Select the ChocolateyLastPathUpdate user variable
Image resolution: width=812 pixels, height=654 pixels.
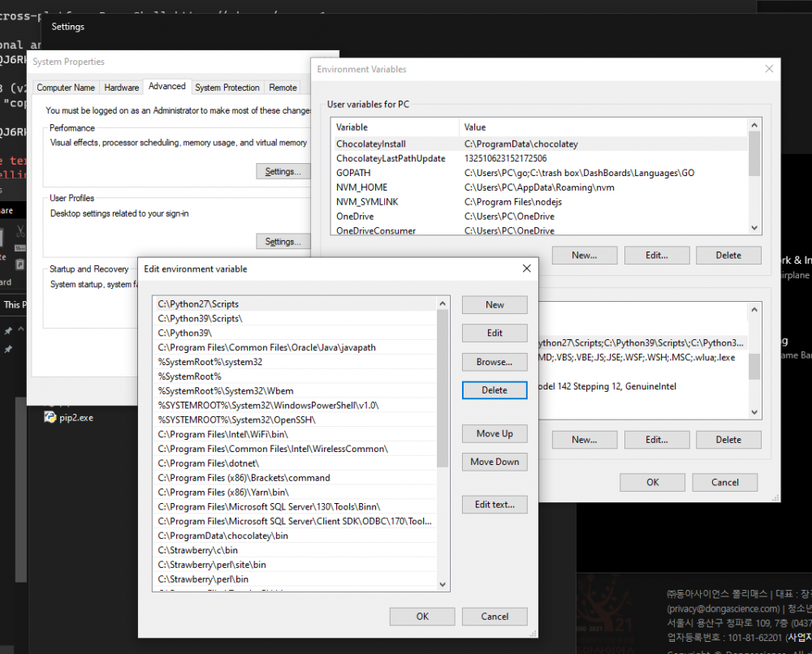pos(540,158)
